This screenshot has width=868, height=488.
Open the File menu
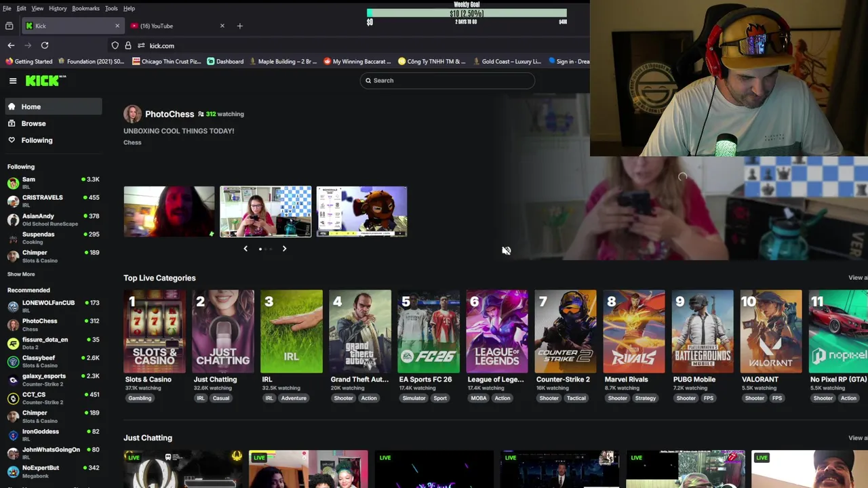7,8
